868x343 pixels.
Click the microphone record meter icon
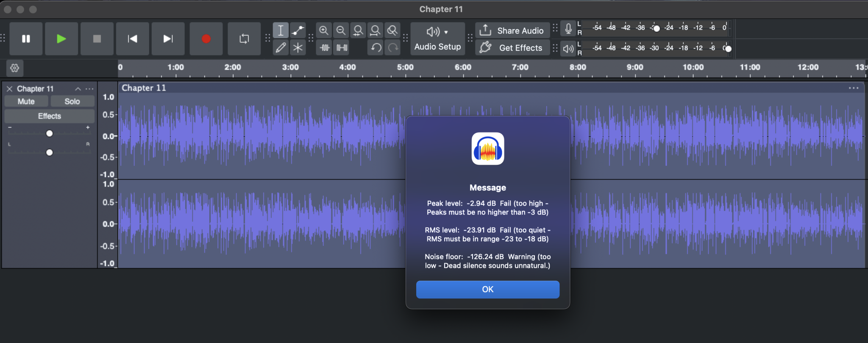click(568, 29)
